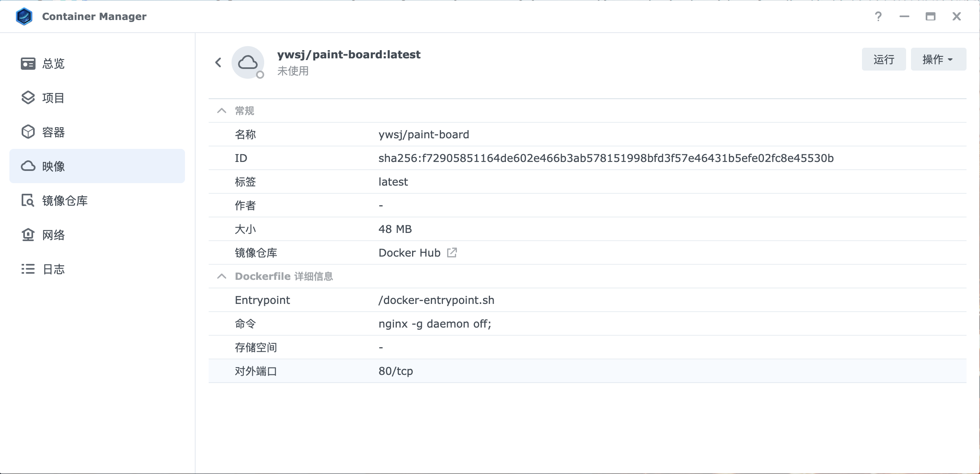Open the help question mark icon

tap(878, 16)
